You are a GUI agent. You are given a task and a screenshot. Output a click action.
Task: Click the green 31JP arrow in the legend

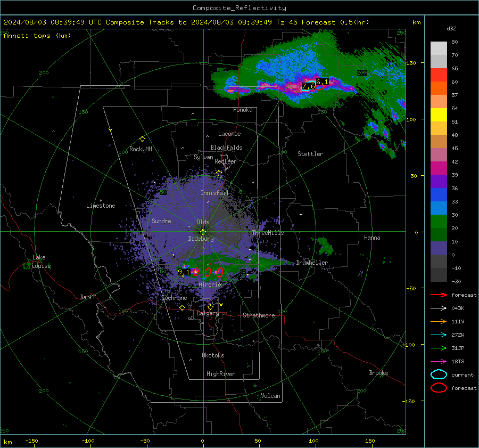pos(439,348)
